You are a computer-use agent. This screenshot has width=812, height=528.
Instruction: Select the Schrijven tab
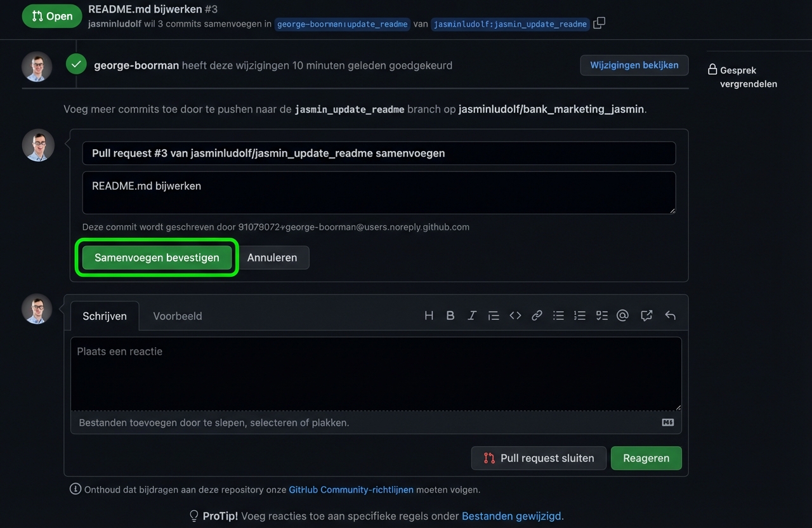click(104, 315)
